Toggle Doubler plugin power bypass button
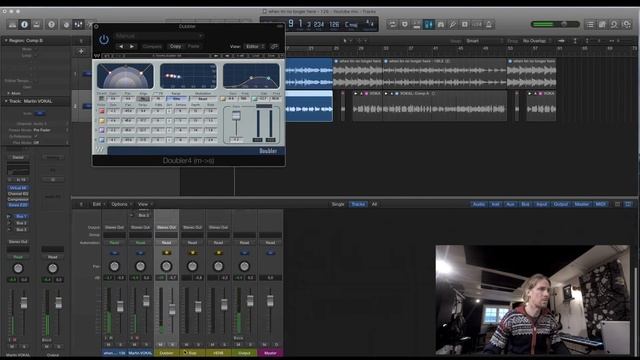This screenshot has height=360, width=640. tap(104, 40)
